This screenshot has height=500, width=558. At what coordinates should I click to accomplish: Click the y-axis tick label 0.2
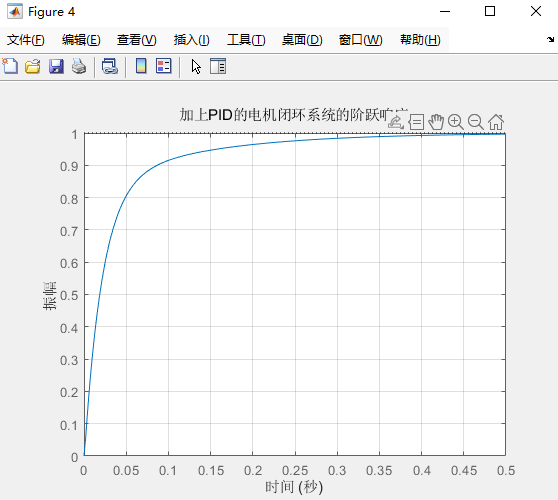pos(69,393)
